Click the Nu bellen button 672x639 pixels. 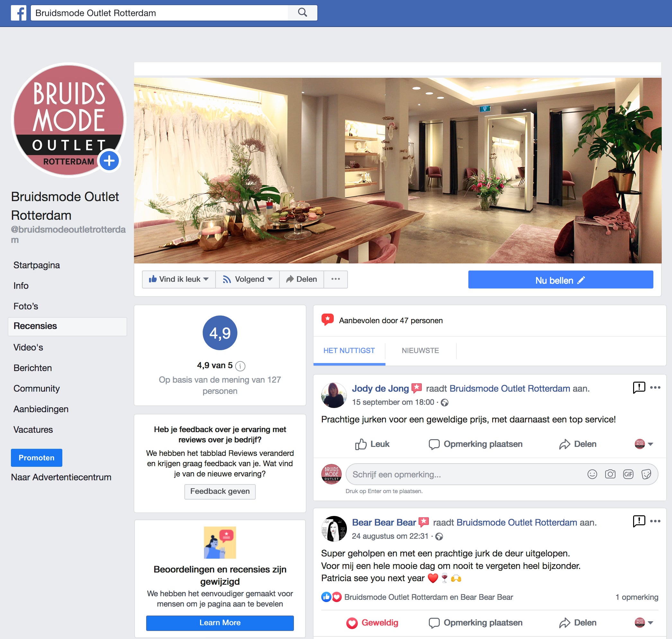pos(560,280)
